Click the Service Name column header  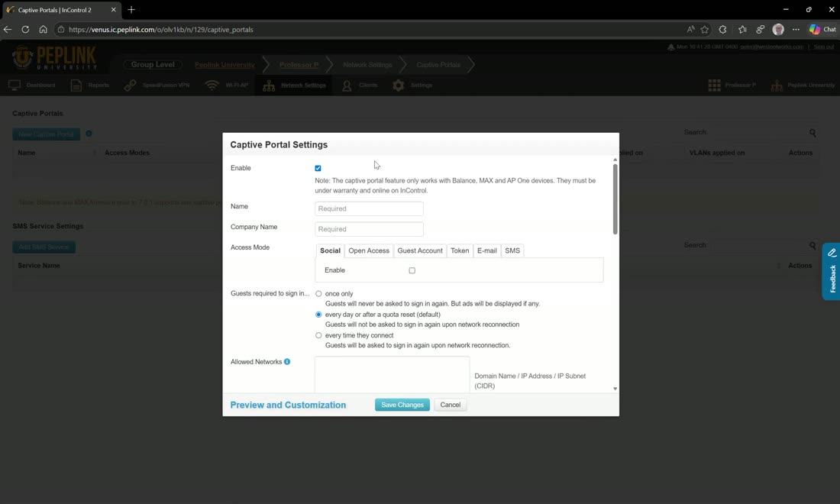click(39, 266)
